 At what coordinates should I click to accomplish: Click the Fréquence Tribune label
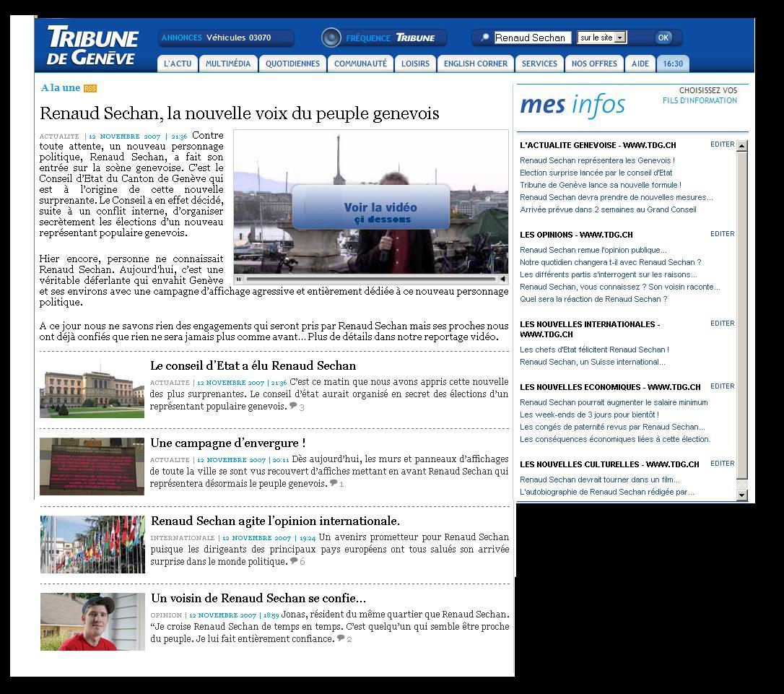click(390, 38)
